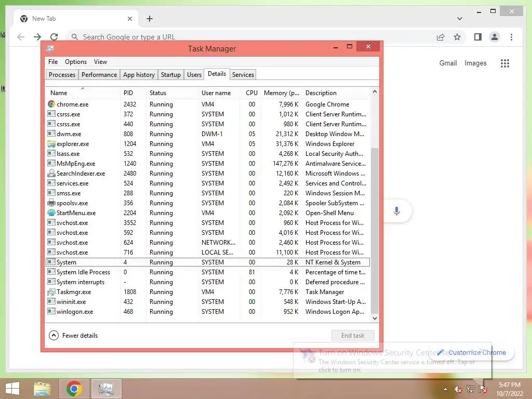Click the scrollbar up arrow
The height and width of the screenshot is (399, 532).
point(375,91)
